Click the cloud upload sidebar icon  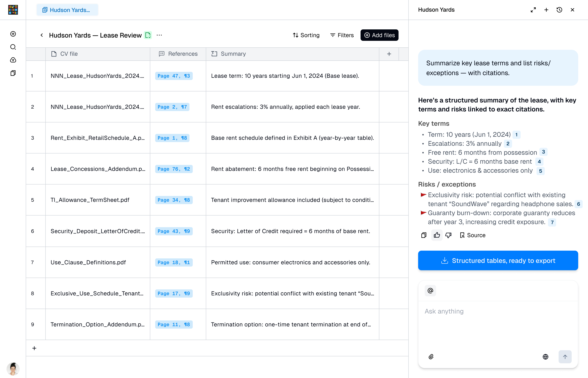point(13,60)
